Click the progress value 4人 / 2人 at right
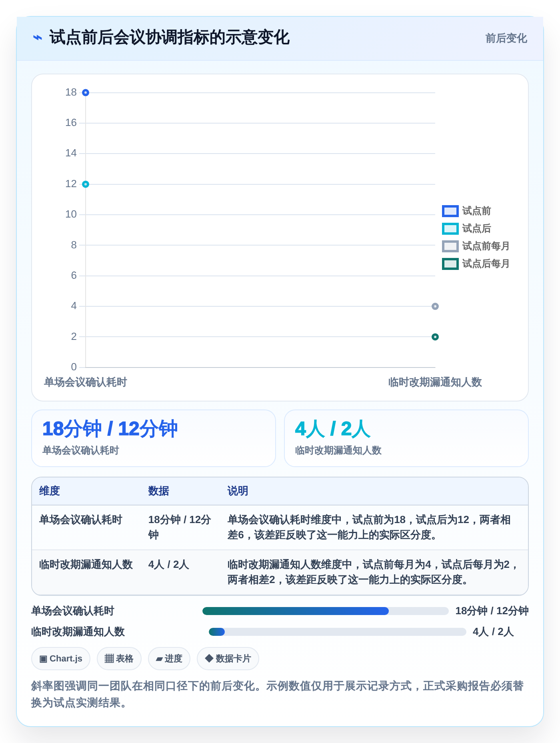This screenshot has height=743, width=560. (x=493, y=632)
